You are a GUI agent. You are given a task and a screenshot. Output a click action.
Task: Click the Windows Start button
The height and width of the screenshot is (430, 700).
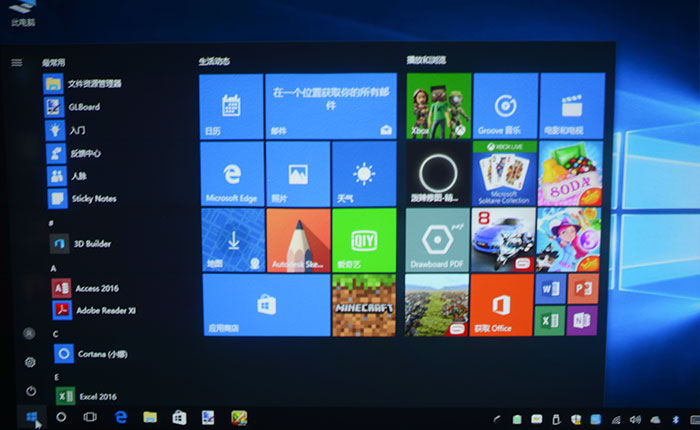(x=31, y=415)
